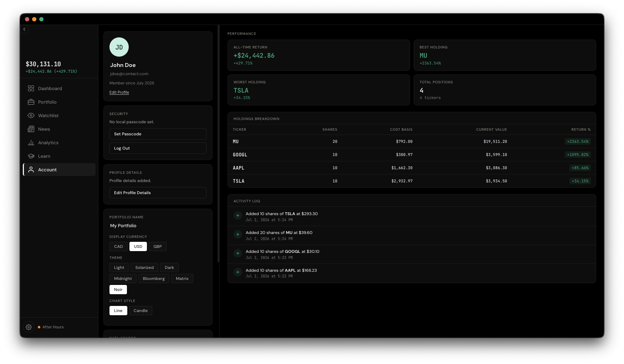Select the Account menu item
Image resolution: width=624 pixels, height=364 pixels.
pyautogui.click(x=59, y=170)
